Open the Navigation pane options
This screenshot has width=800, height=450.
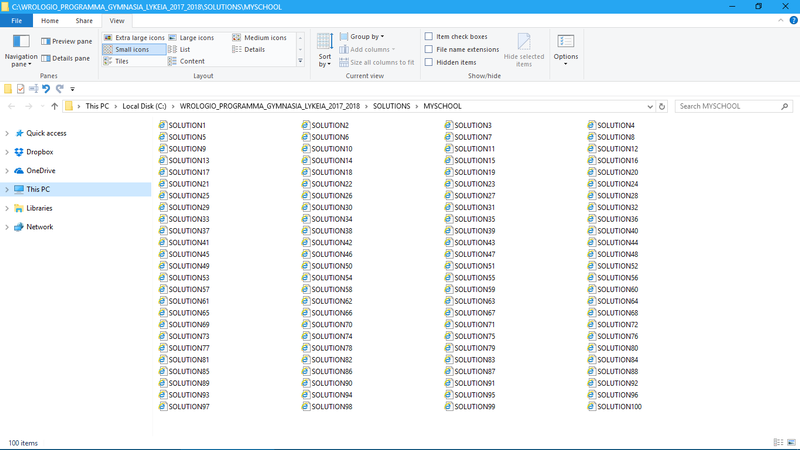(x=20, y=52)
